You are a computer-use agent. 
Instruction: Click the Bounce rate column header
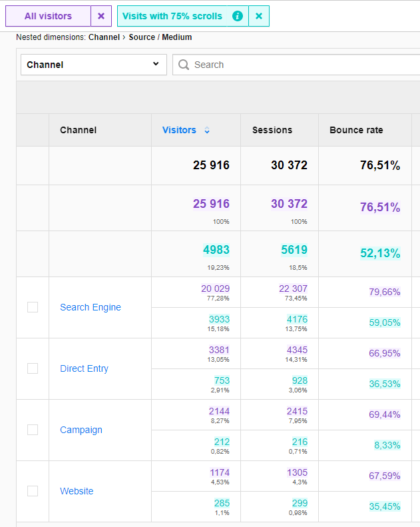pos(356,130)
